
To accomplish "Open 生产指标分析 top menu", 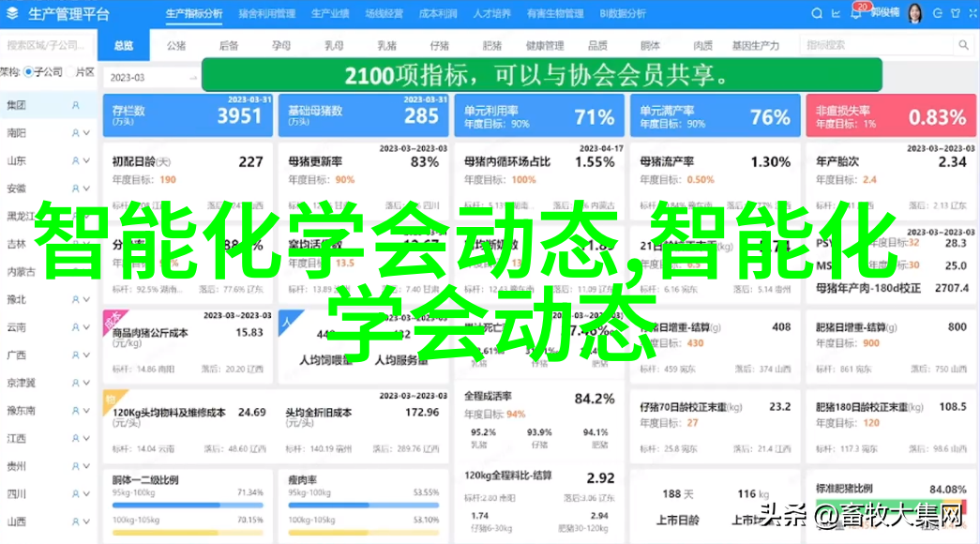I will (x=194, y=13).
